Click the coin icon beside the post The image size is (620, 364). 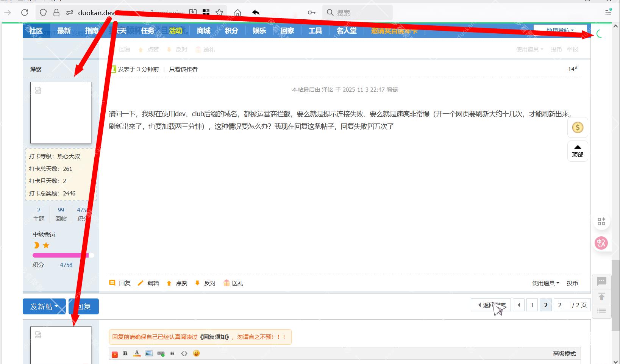(x=577, y=128)
